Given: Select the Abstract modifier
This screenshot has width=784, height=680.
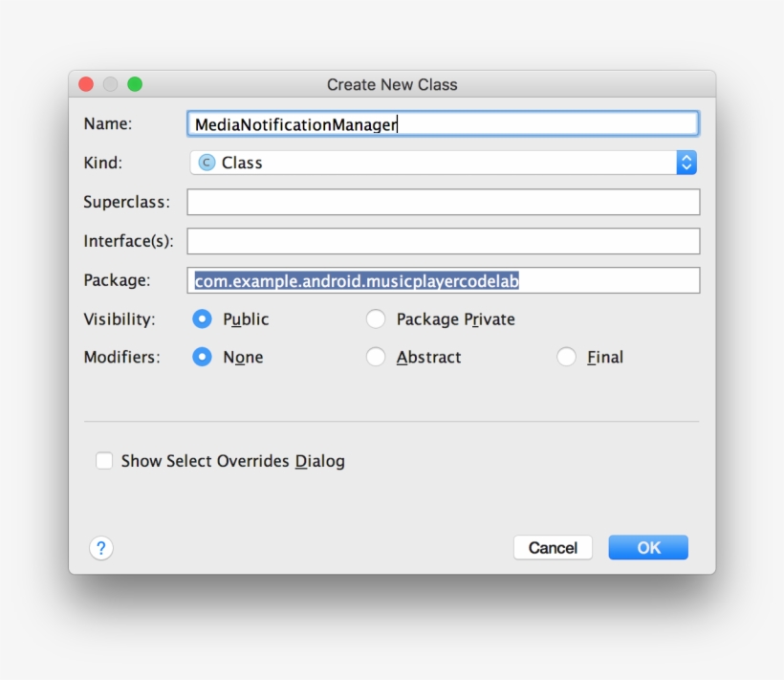Looking at the screenshot, I should (x=375, y=357).
